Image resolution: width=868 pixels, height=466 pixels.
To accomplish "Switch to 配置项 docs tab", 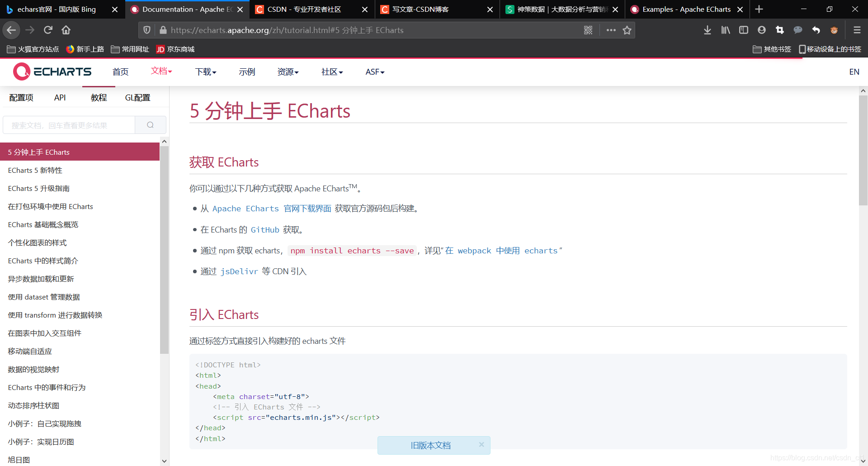I will (21, 97).
